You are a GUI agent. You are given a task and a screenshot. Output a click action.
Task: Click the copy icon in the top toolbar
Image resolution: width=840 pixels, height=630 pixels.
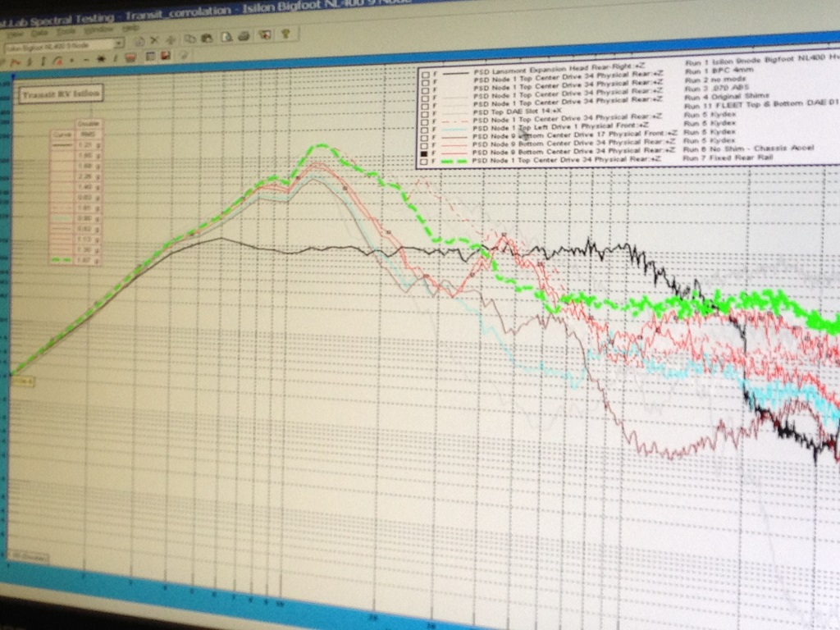pos(189,38)
